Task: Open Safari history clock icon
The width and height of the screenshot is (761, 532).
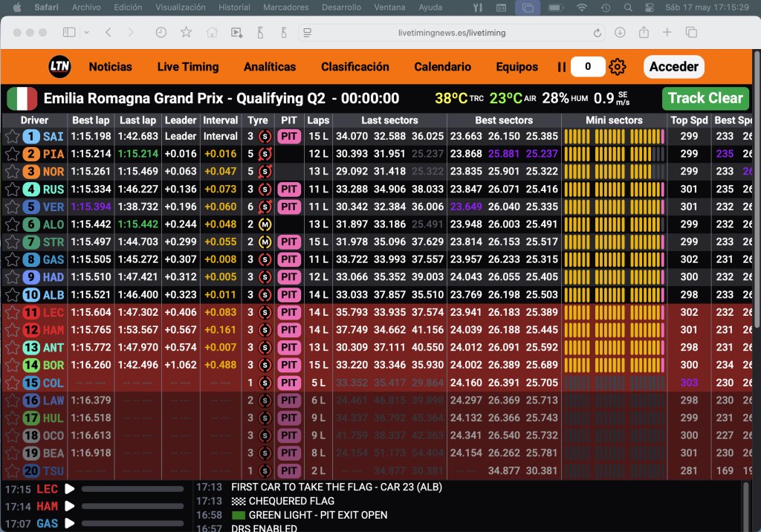Action: point(161,33)
